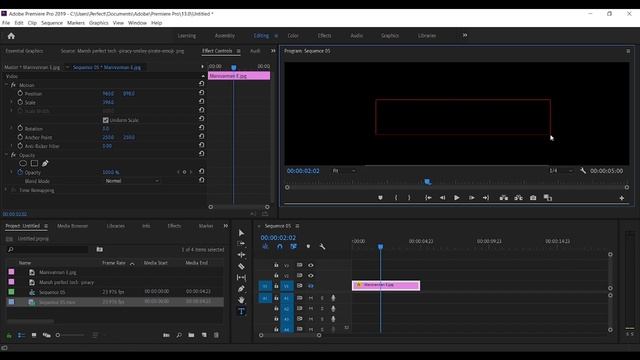Select the Selection tool arrow

coord(241,233)
